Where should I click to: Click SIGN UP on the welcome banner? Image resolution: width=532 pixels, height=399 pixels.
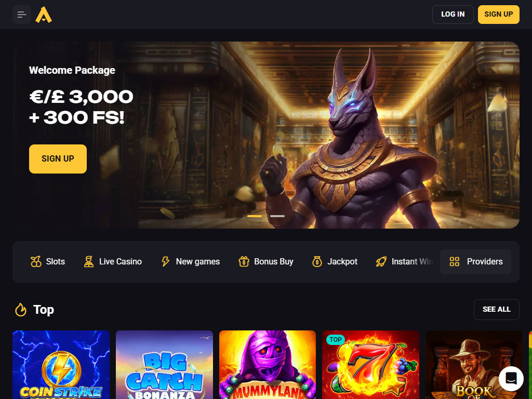[58, 159]
